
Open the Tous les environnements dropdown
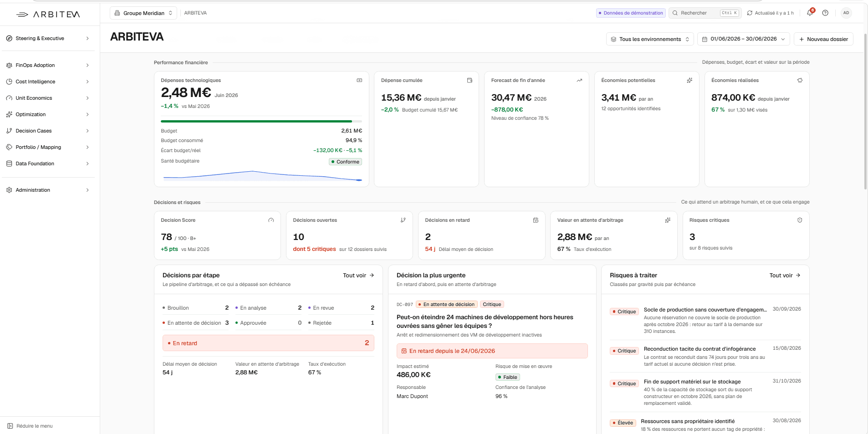650,39
